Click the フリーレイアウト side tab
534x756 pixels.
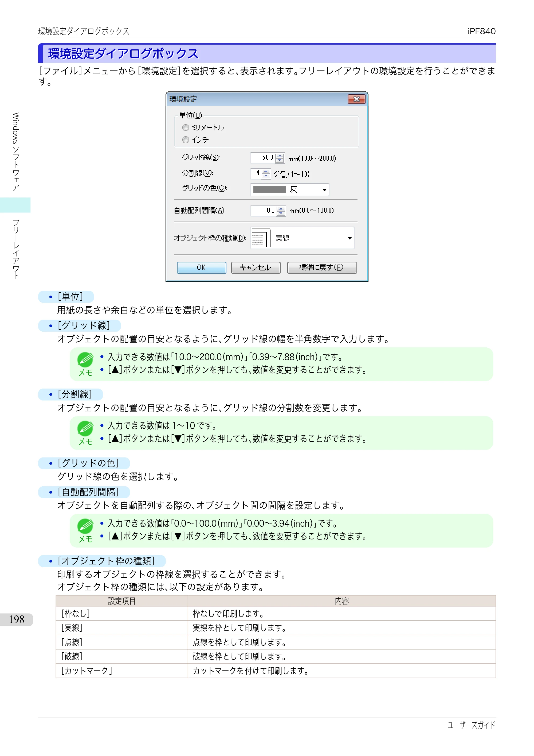[16, 249]
